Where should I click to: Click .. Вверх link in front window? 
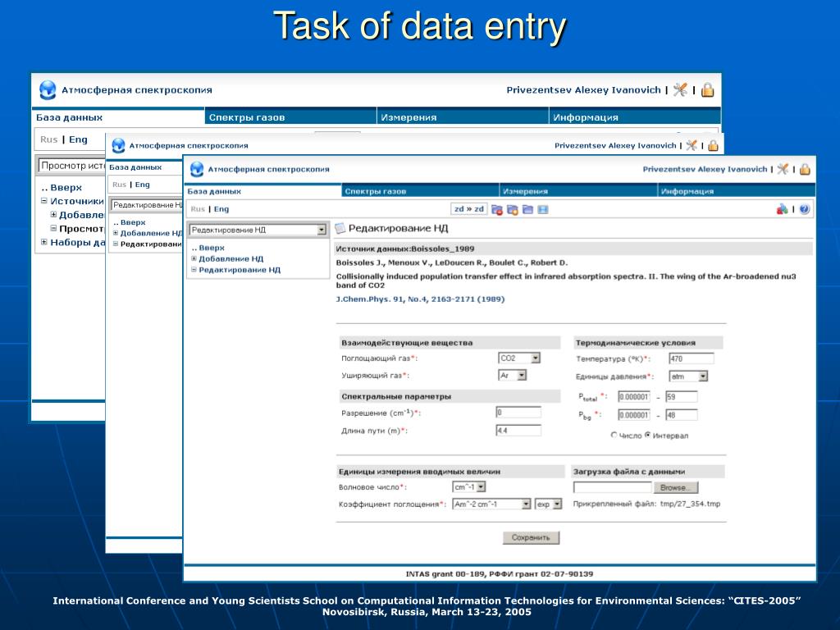click(208, 248)
